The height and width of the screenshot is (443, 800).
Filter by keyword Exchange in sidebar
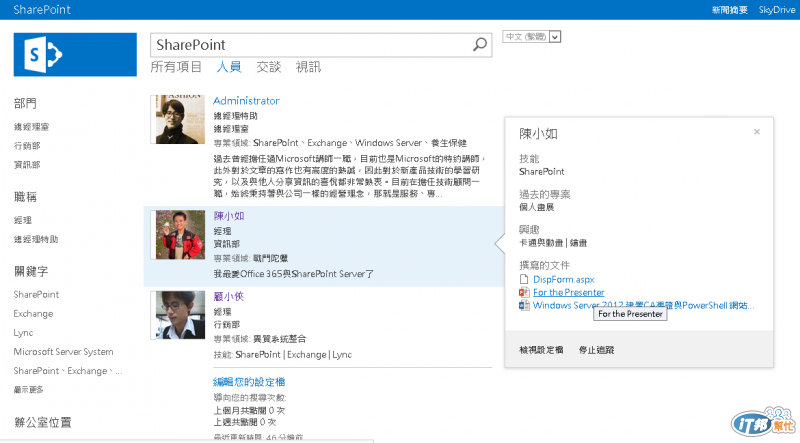(33, 313)
